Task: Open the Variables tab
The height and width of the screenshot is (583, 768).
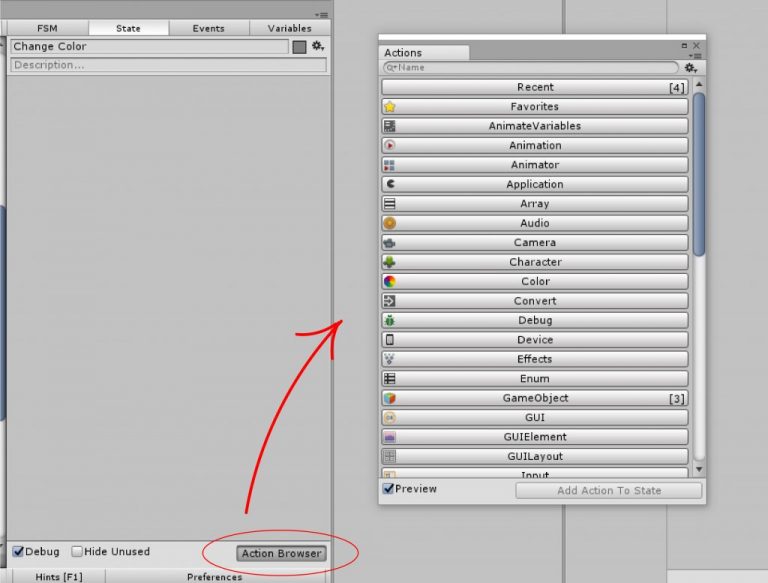Action: (x=289, y=28)
